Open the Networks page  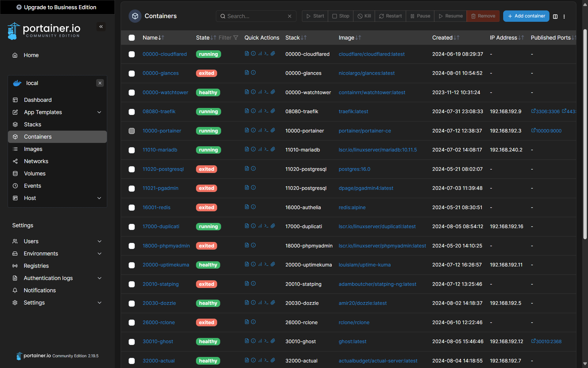(x=57, y=161)
